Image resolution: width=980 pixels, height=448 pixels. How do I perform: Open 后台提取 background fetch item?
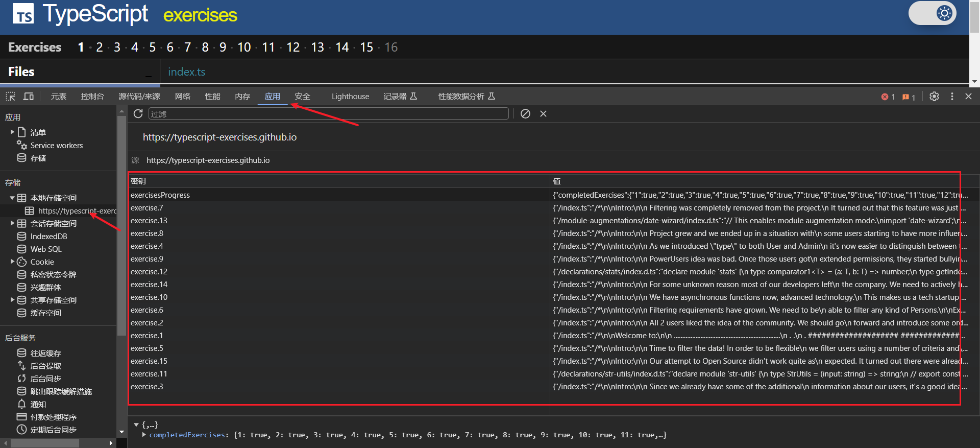tap(45, 366)
